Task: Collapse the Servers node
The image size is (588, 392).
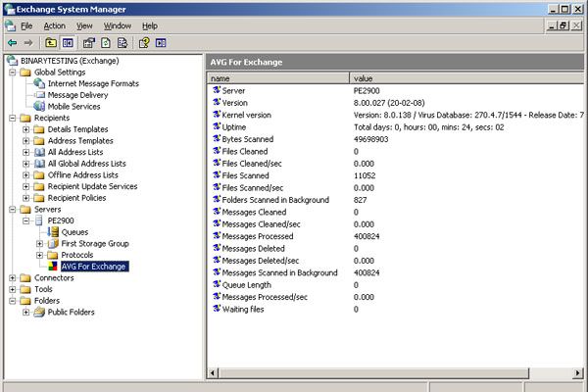Action: click(x=13, y=210)
